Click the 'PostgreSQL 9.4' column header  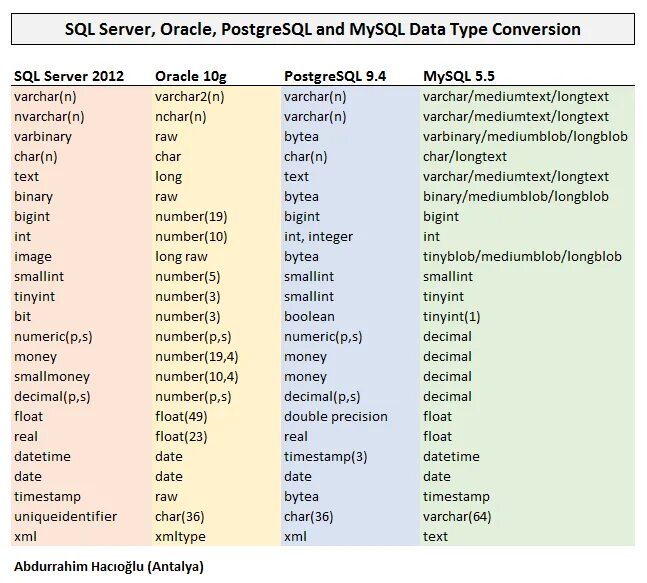click(335, 76)
